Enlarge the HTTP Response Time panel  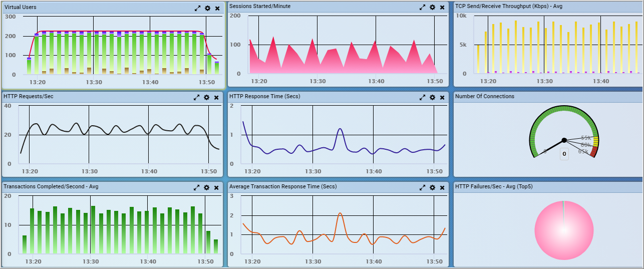[x=422, y=98]
